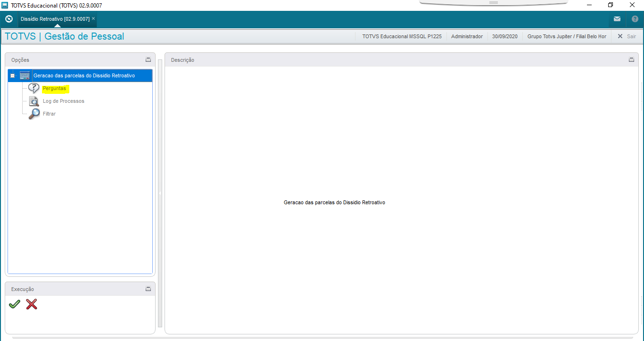The height and width of the screenshot is (341, 644).
Task: Open the messages envelope icon
Action: point(617,19)
